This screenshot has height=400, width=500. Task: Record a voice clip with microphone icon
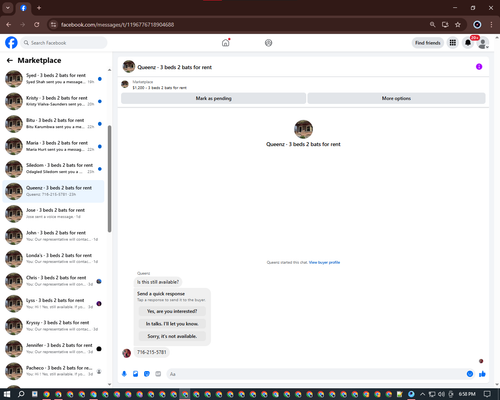click(124, 374)
